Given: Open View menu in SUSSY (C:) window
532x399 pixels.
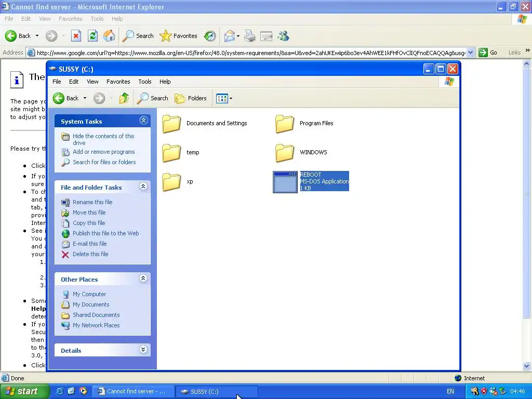Looking at the screenshot, I should click(x=92, y=82).
